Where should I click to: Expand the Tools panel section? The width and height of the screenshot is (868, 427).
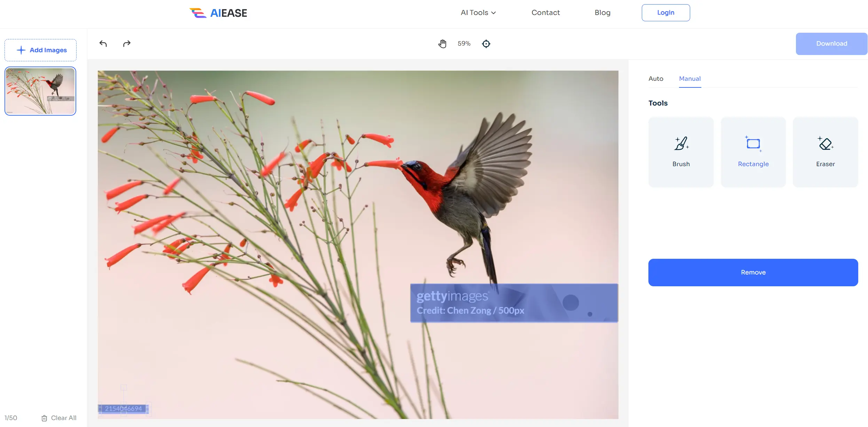(x=658, y=102)
